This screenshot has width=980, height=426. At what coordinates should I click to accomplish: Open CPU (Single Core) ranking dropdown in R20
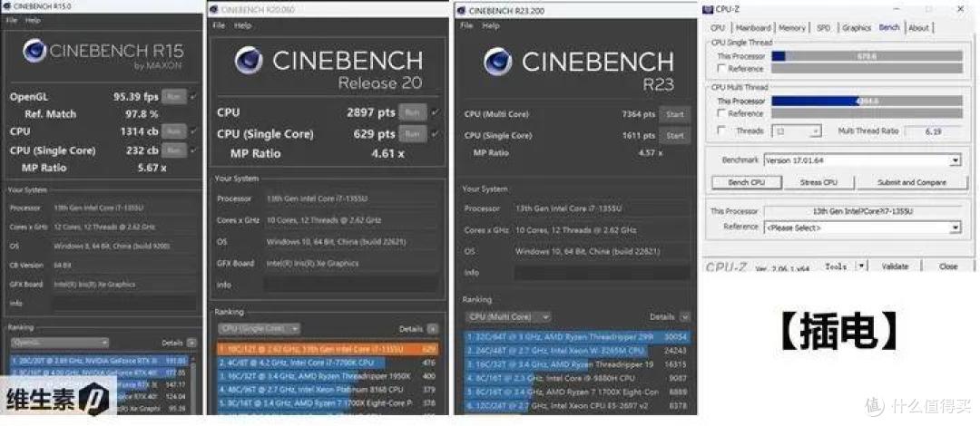tap(259, 328)
